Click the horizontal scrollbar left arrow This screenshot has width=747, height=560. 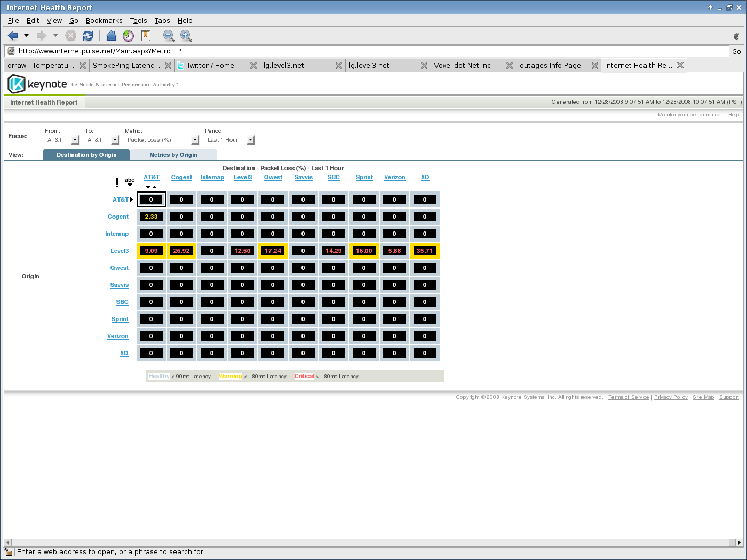pyautogui.click(x=7, y=542)
